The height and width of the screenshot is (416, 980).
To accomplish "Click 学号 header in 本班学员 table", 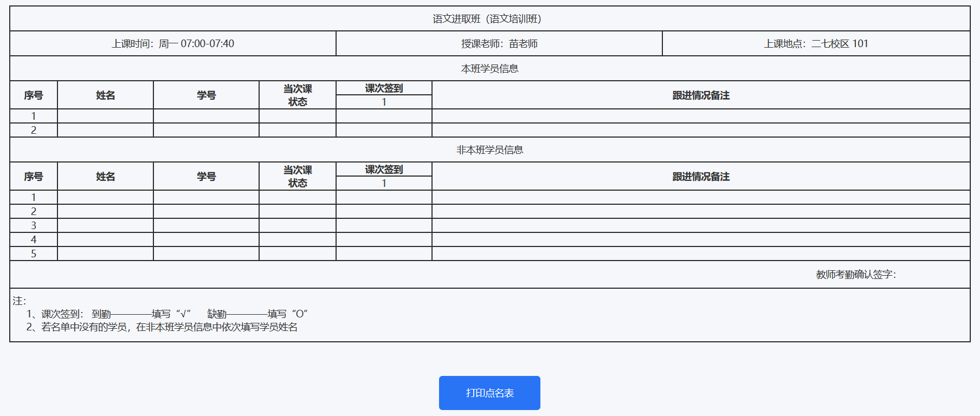I will click(x=207, y=95).
